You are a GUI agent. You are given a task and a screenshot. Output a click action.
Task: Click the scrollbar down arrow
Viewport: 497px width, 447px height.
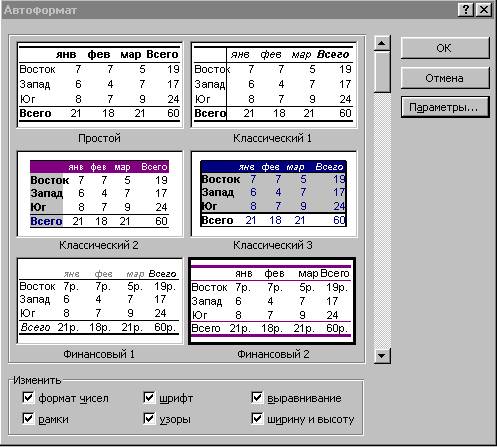coord(382,355)
